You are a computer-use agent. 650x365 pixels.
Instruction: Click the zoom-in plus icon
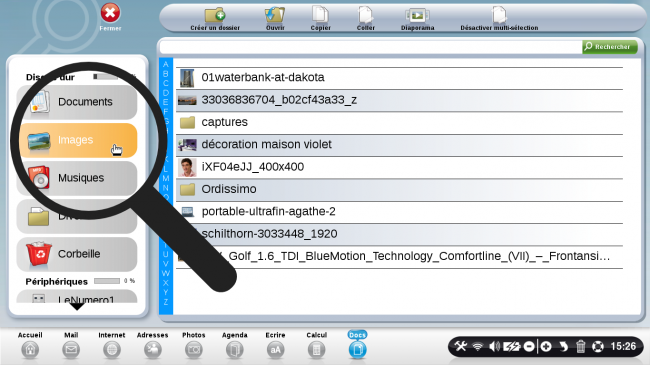(x=546, y=346)
